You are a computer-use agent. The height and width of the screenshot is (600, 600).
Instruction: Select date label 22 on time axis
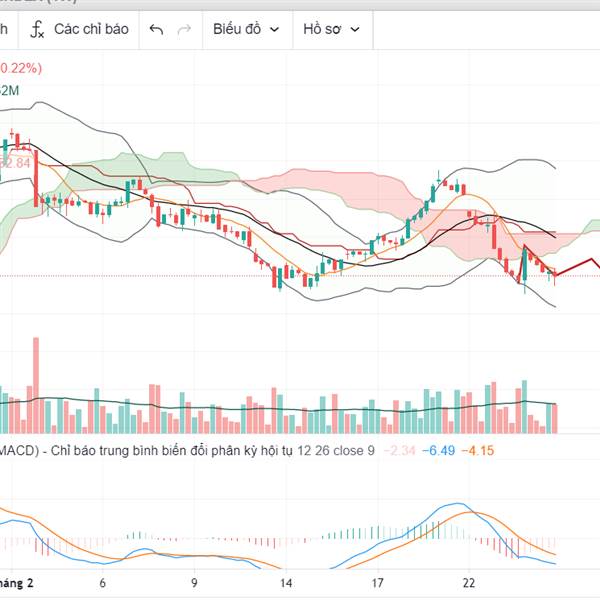pos(469,582)
